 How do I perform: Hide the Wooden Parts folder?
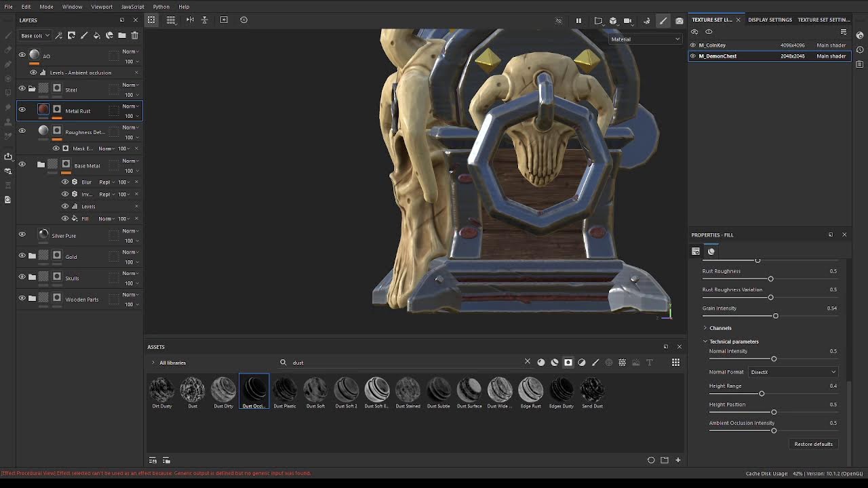(22, 298)
